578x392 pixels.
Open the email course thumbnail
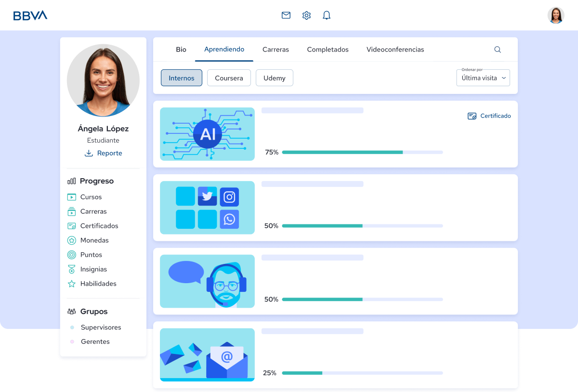tap(207, 355)
